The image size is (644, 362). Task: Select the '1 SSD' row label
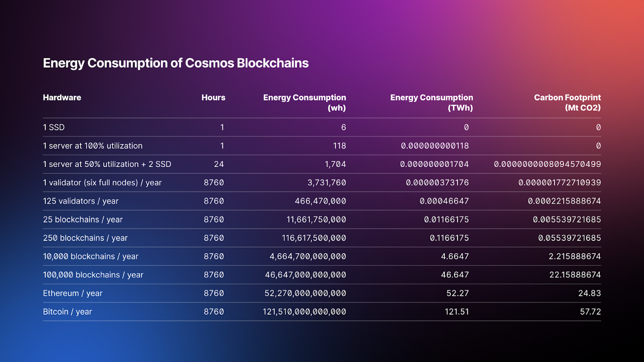pyautogui.click(x=54, y=127)
